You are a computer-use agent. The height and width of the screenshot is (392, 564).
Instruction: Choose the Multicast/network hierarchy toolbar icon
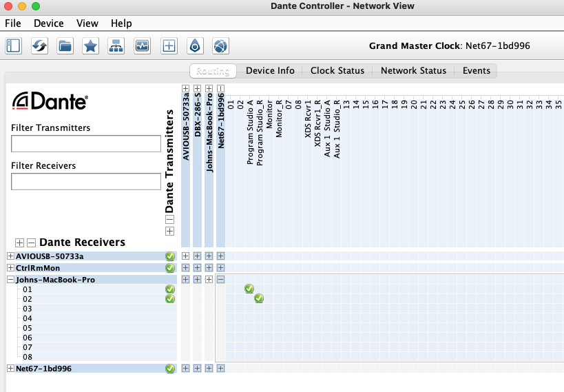pos(116,45)
